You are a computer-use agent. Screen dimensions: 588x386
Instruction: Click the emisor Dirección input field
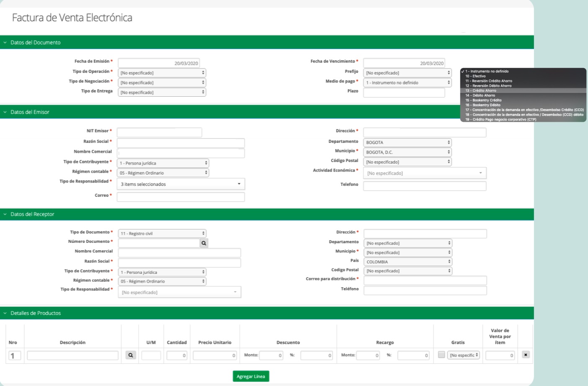[x=425, y=132]
